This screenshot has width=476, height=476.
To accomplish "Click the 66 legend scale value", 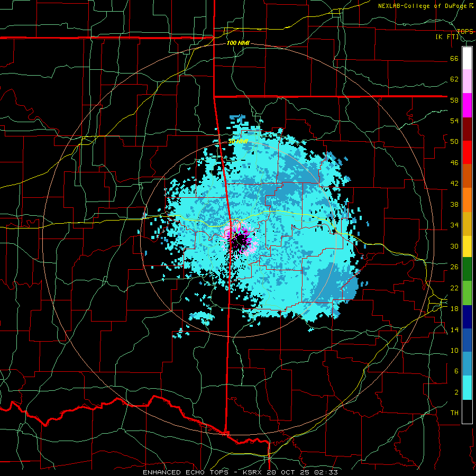I will (x=454, y=58).
